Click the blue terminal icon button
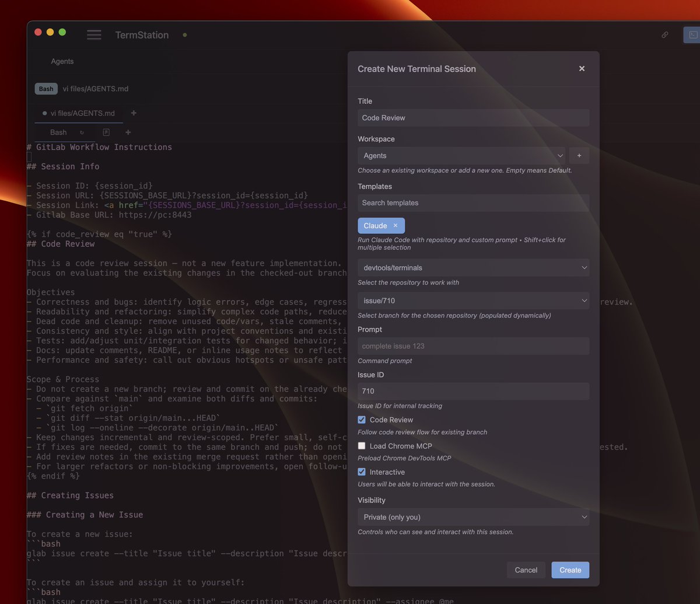The height and width of the screenshot is (604, 700). [x=692, y=35]
